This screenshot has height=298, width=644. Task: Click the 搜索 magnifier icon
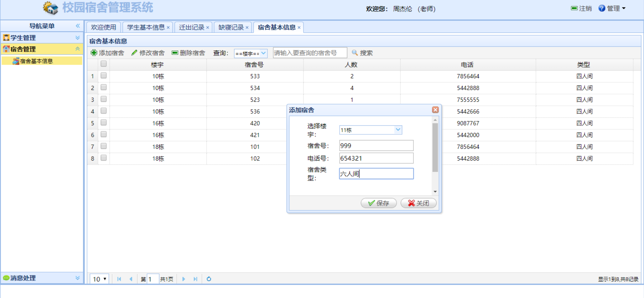tap(355, 53)
